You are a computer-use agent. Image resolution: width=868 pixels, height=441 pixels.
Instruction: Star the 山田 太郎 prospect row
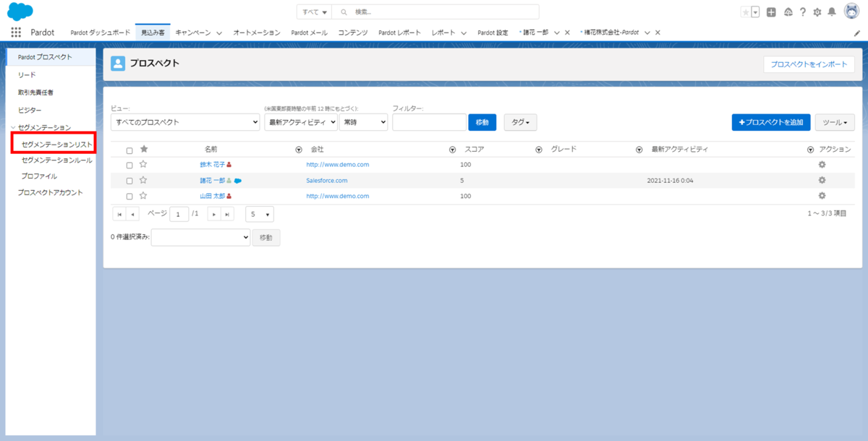(x=143, y=196)
